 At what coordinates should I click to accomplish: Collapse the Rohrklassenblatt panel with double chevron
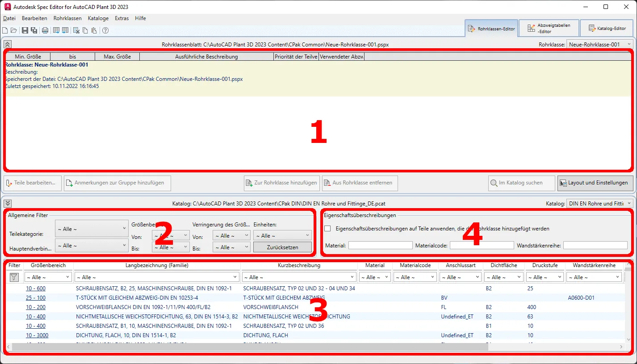click(8, 44)
